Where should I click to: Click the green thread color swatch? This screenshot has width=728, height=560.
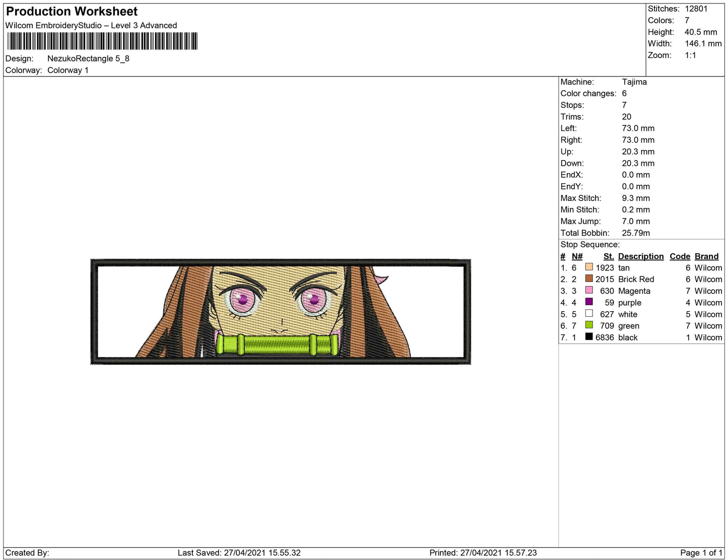click(589, 325)
